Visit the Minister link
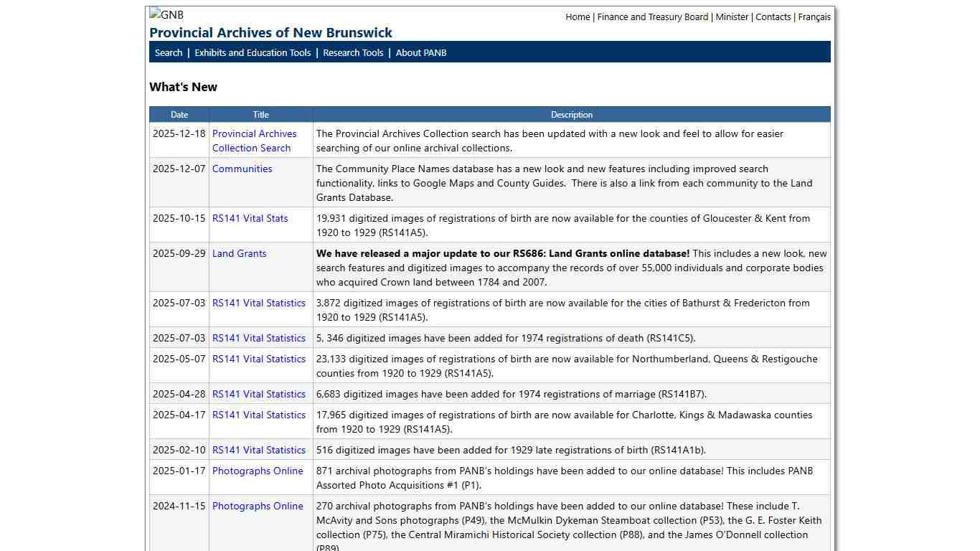Image resolution: width=980 pixels, height=551 pixels. (x=732, y=17)
